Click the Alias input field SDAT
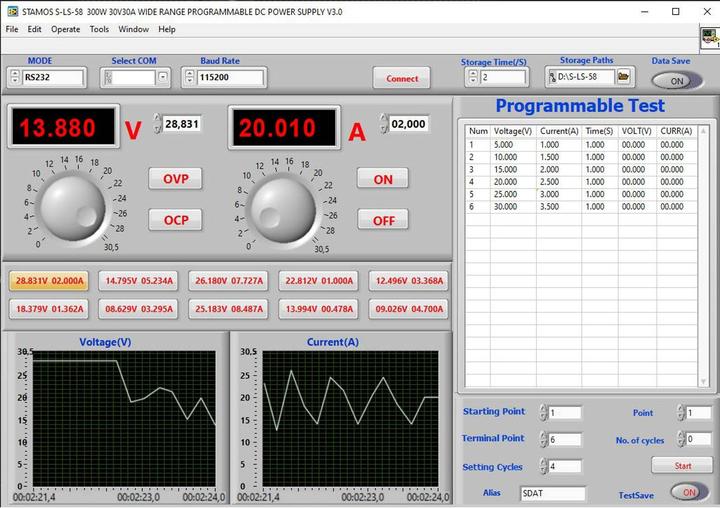This screenshot has height=508, width=720. [553, 493]
